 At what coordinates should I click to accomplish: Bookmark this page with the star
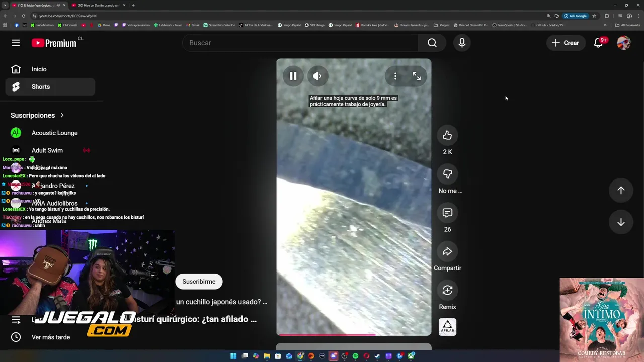pyautogui.click(x=594, y=16)
